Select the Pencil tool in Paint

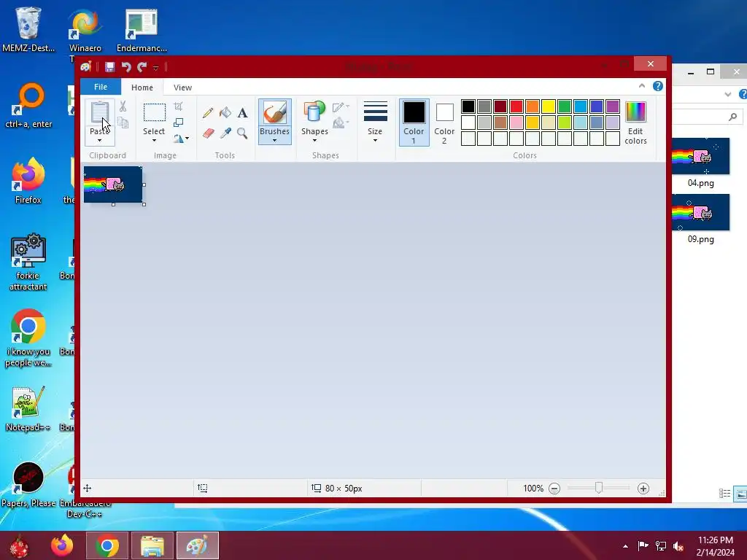(x=208, y=113)
